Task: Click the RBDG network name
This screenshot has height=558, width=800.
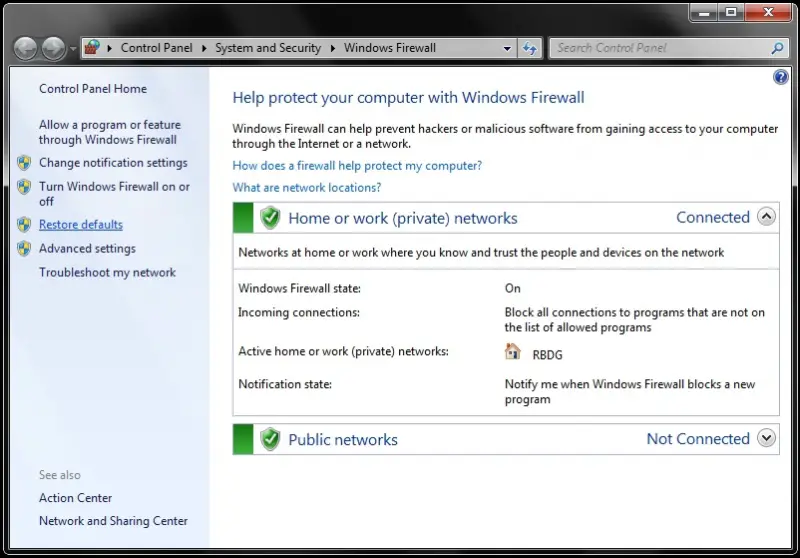Action: (547, 355)
